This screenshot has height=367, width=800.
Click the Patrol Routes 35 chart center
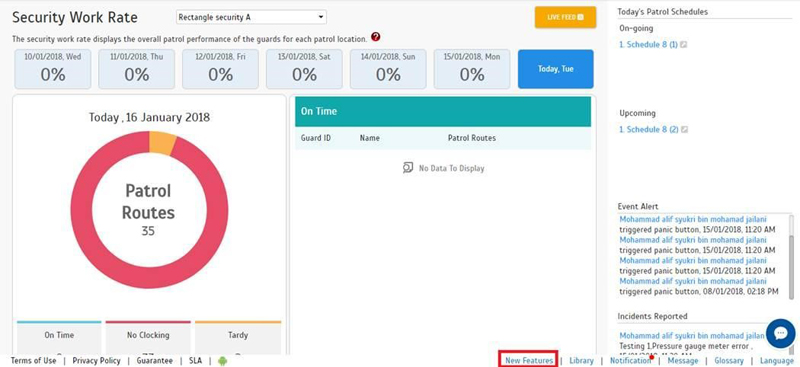point(148,209)
